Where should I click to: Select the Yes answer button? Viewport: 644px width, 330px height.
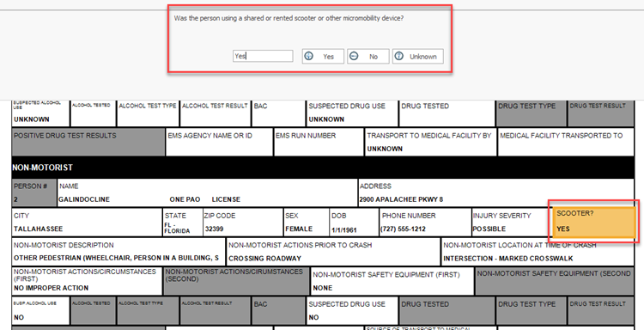point(323,57)
